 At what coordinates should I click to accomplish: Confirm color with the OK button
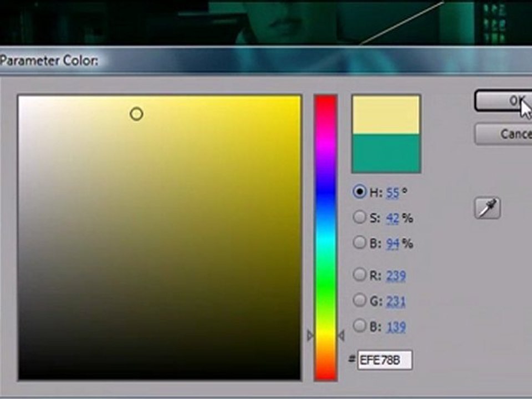[503, 100]
